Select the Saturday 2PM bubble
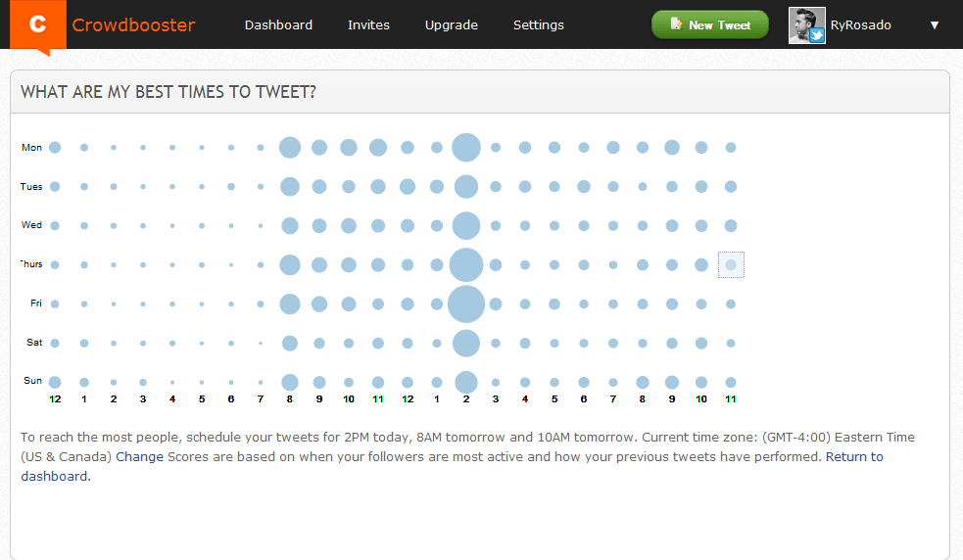 pyautogui.click(x=466, y=344)
